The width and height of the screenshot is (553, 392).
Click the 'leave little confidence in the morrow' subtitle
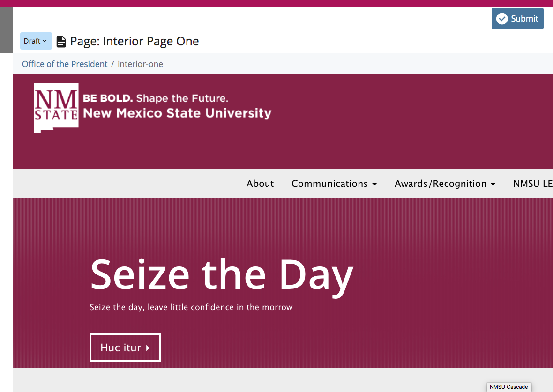tap(220, 307)
